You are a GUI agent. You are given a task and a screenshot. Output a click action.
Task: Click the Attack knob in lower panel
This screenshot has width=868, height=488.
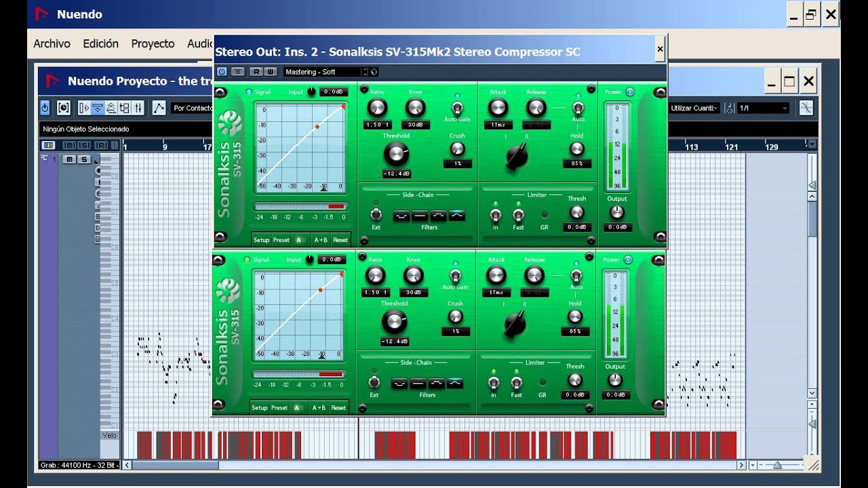(x=496, y=275)
